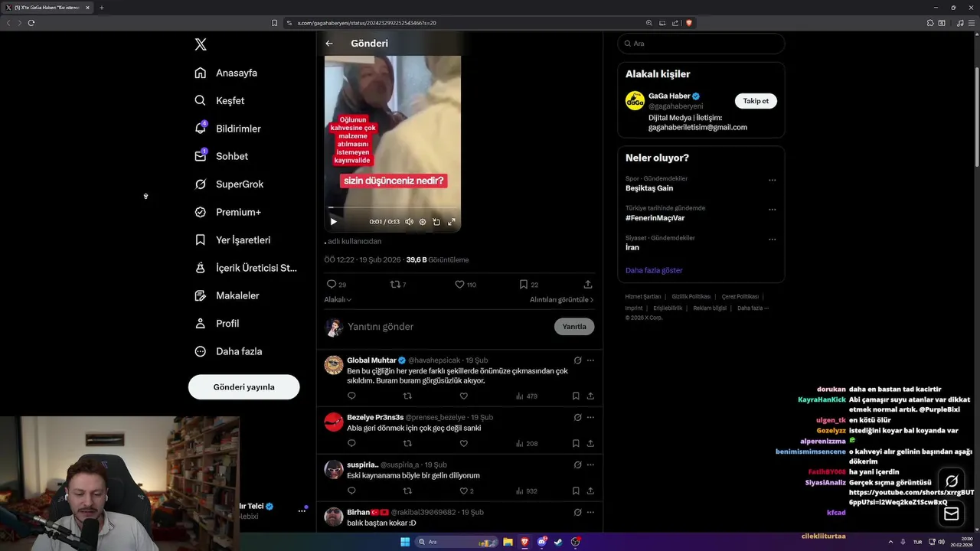
Task: Open Yer İşaretleri bookmarks page
Action: (232, 240)
